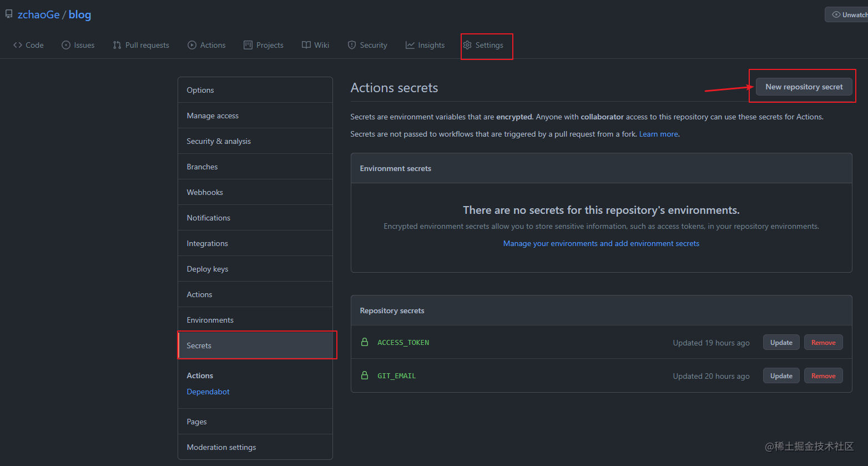Click the lock icon next to ACCESS_TOKEN
The width and height of the screenshot is (868, 466).
click(365, 342)
